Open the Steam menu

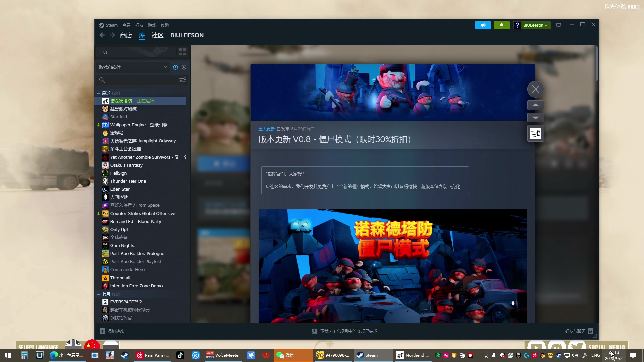(108, 25)
